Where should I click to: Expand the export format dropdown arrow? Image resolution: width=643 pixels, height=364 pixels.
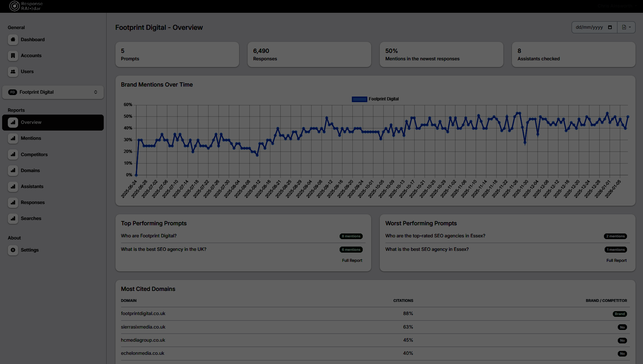(630, 27)
